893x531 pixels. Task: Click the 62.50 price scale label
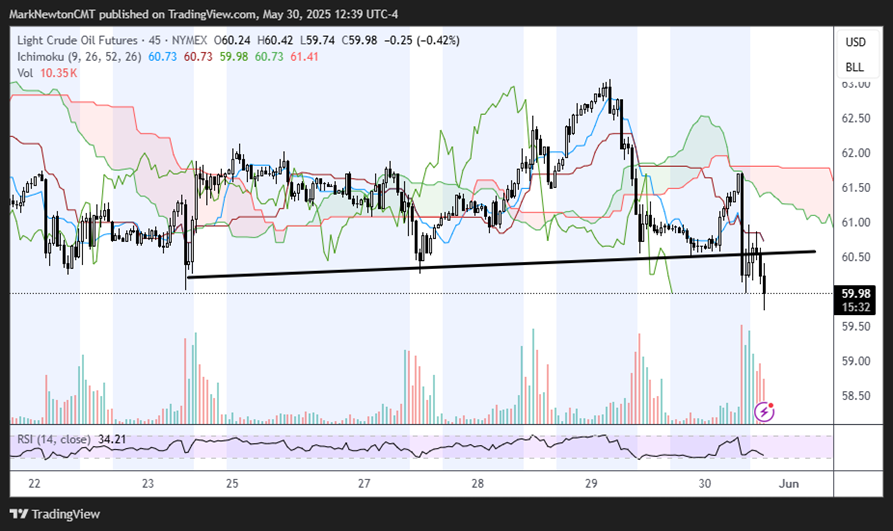pos(856,119)
